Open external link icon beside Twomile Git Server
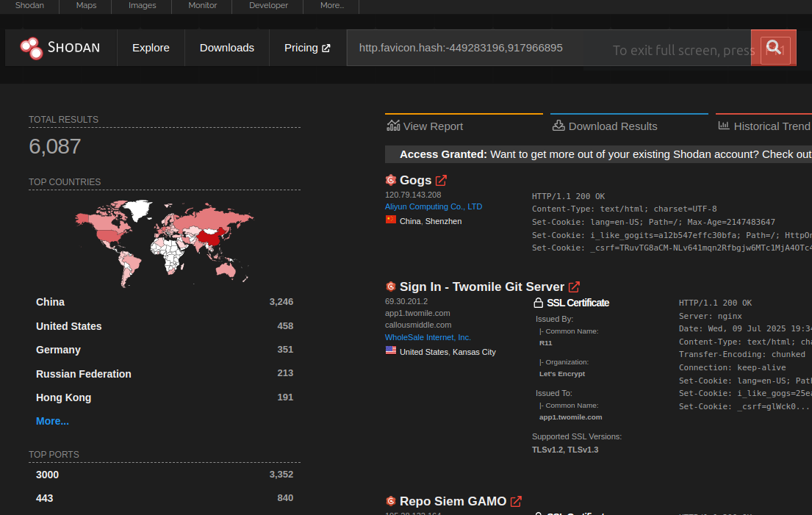The width and height of the screenshot is (812, 515). coord(574,287)
